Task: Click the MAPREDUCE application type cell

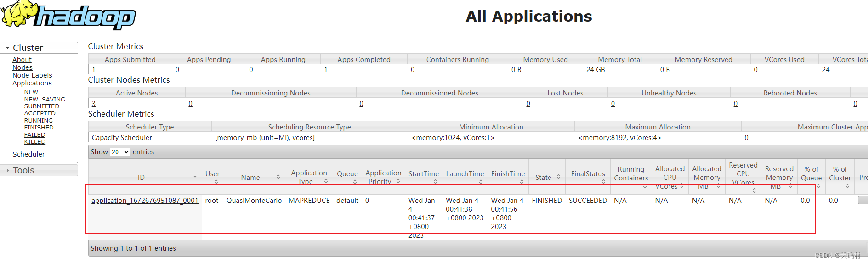Action: (309, 201)
